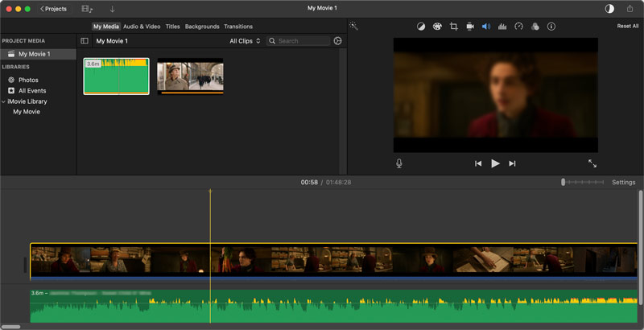This screenshot has width=644, height=330.
Task: Open timeline Settings popup
Action: pyautogui.click(x=623, y=182)
